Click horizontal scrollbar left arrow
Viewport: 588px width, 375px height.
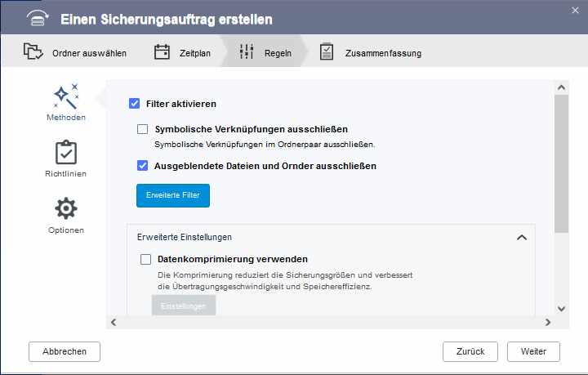coord(114,322)
